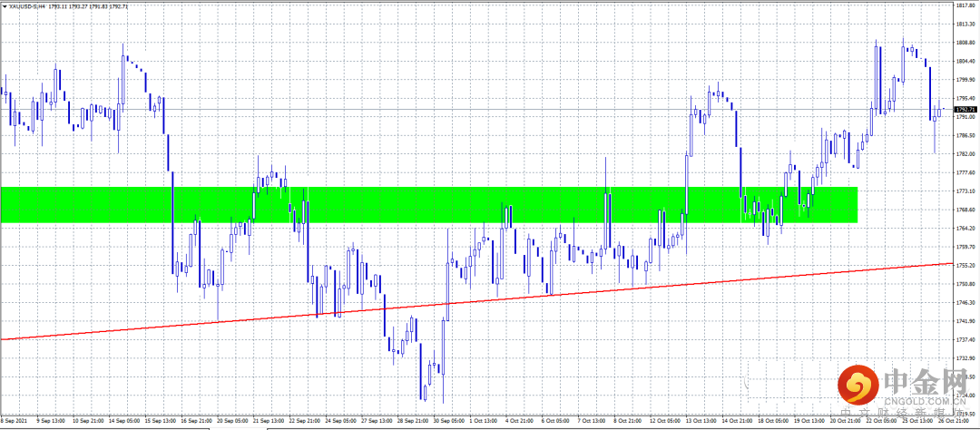Viewport: 980px width, 430px height.
Task: Click the 13 Oct 13:00 time label
Action: [x=701, y=421]
